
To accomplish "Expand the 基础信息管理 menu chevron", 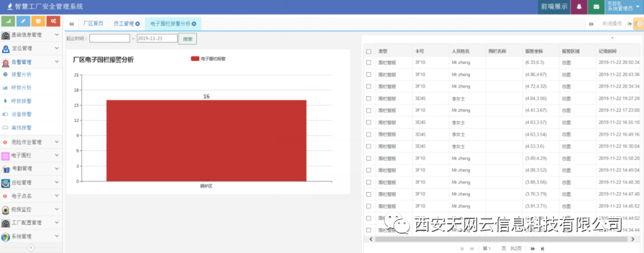I will point(57,35).
